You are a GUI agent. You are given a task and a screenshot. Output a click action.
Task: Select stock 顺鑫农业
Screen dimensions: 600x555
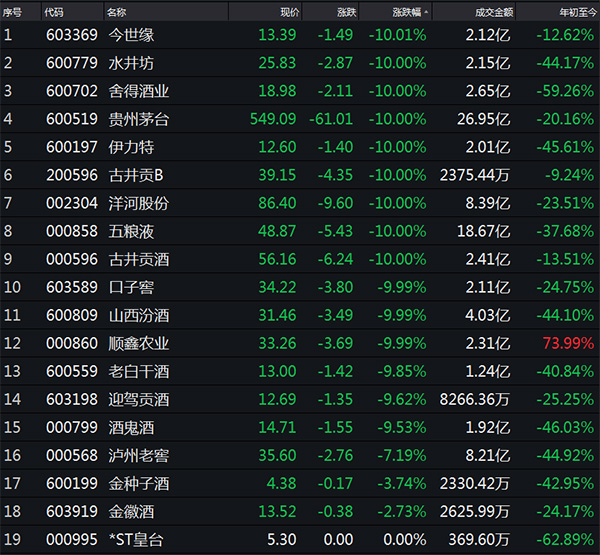pyautogui.click(x=139, y=343)
